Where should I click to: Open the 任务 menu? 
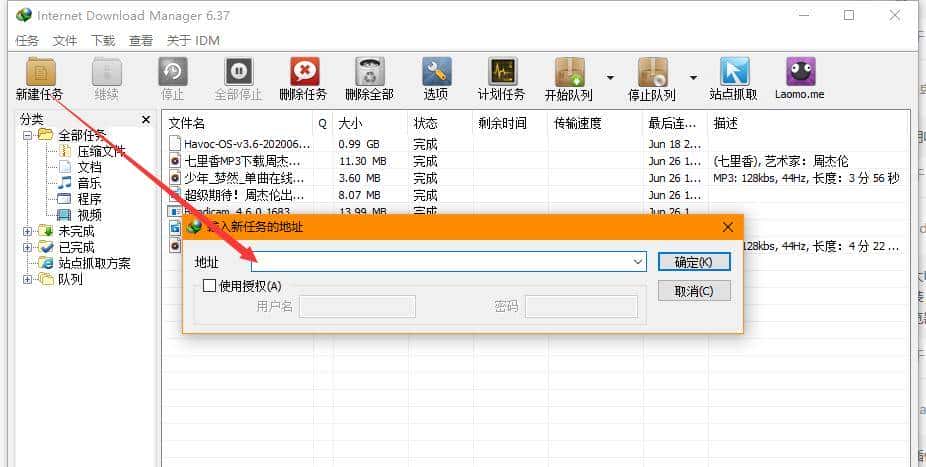[x=27, y=41]
